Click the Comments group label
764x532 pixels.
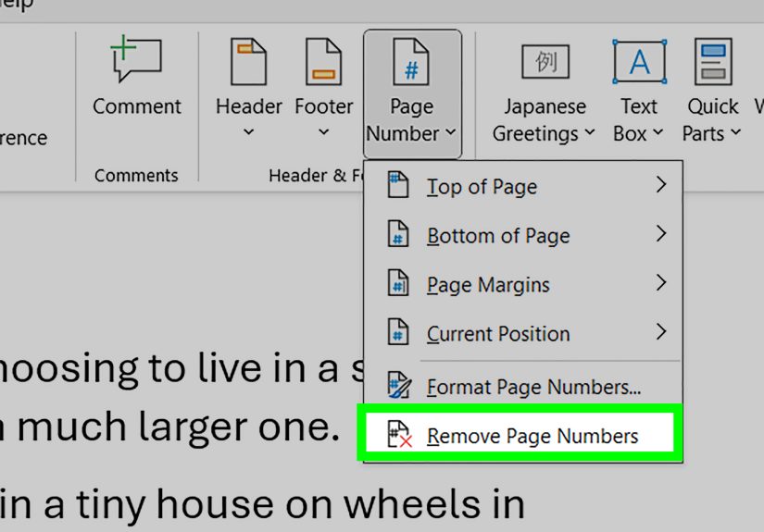tap(136, 175)
